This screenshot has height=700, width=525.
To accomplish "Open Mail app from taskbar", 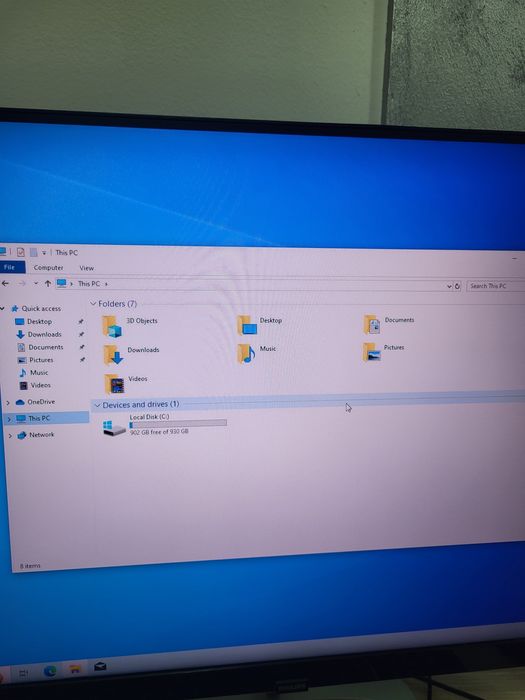I will tap(100, 667).
